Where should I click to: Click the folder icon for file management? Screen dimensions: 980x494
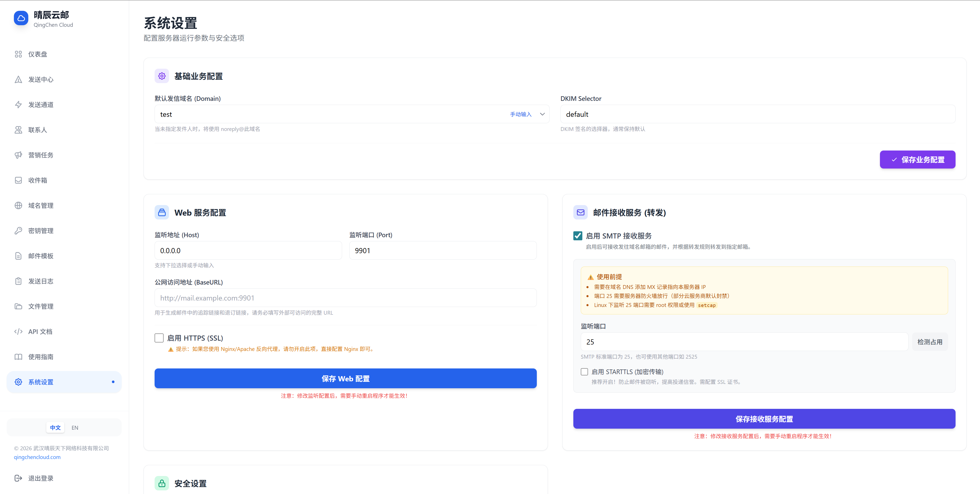(18, 306)
